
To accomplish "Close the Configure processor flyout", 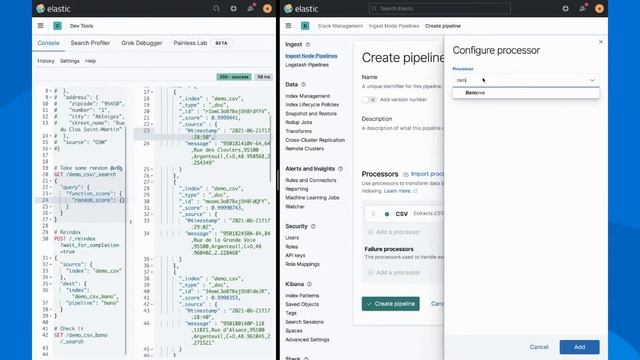I will point(600,42).
